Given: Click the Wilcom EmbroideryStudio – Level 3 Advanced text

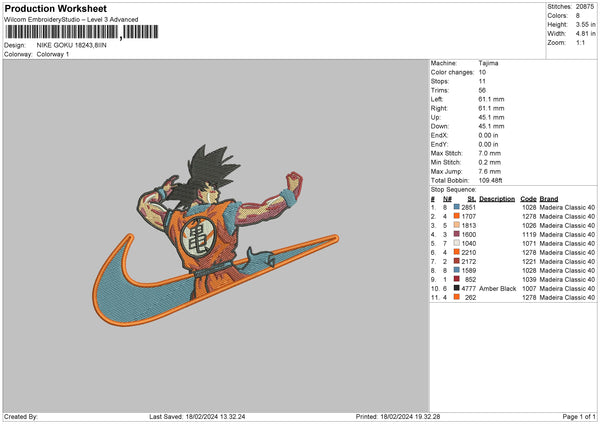Looking at the screenshot, I should tap(71, 20).
